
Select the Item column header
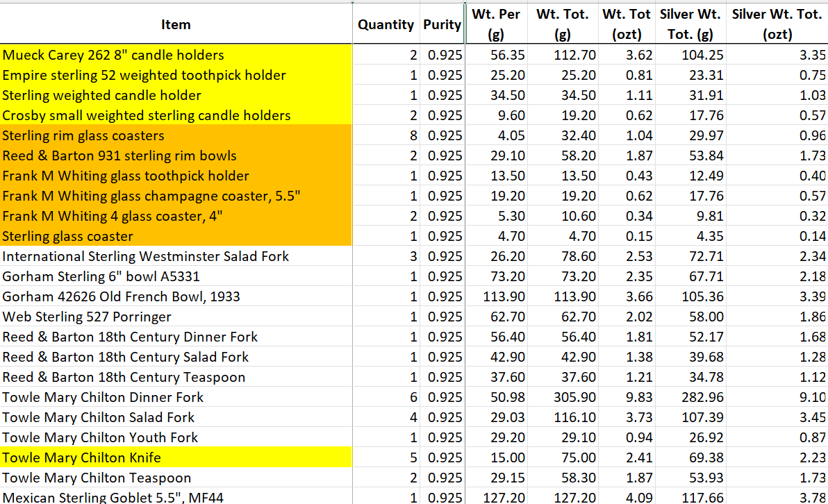pos(176,24)
